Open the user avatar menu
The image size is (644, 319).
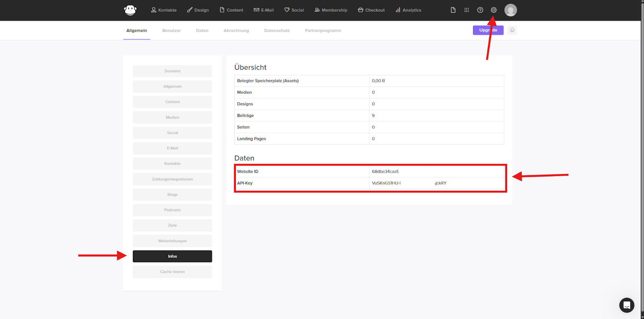click(511, 10)
